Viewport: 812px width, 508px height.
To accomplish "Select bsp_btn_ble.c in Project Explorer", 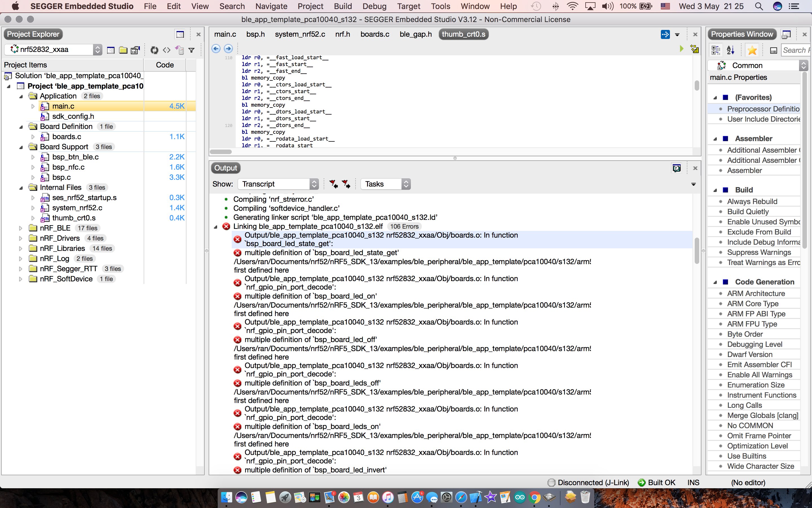I will [75, 157].
